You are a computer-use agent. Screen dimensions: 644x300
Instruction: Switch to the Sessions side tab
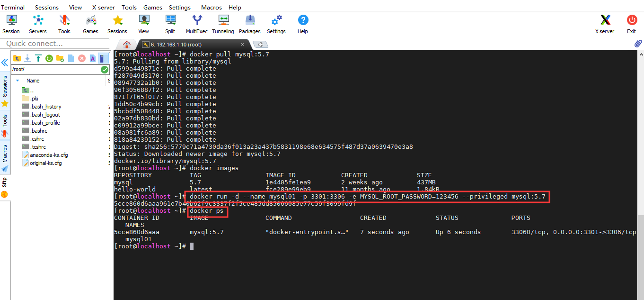5,91
